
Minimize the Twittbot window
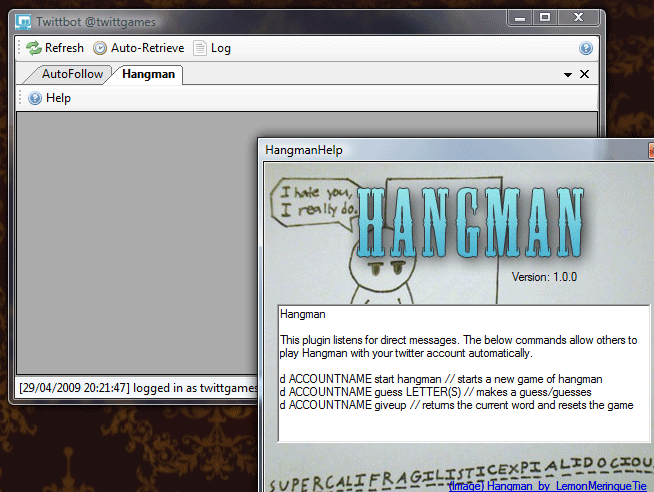pos(519,17)
